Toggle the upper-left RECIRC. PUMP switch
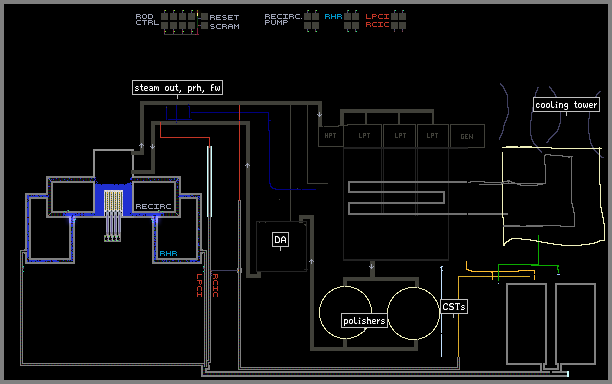This screenshot has height=384, width=612. coord(308,16)
